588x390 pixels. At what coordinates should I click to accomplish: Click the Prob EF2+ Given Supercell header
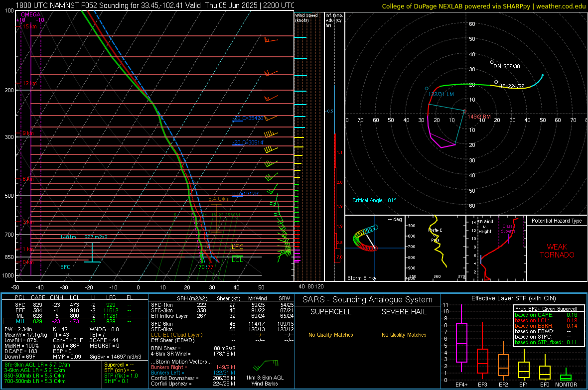coord(546,309)
